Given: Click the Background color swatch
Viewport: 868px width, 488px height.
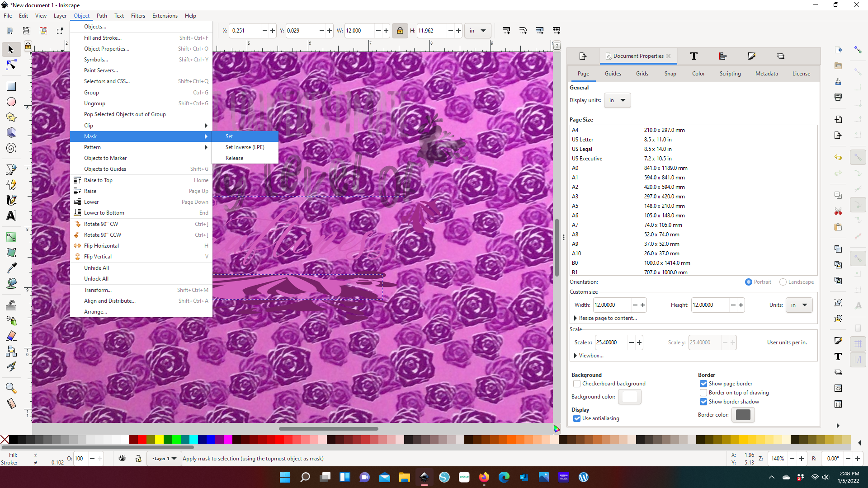Looking at the screenshot, I should [629, 397].
